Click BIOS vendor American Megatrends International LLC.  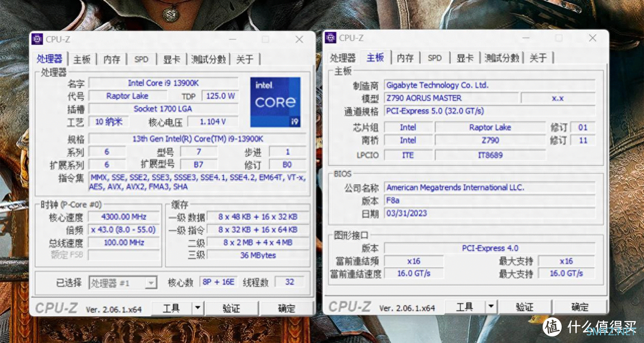click(x=490, y=188)
